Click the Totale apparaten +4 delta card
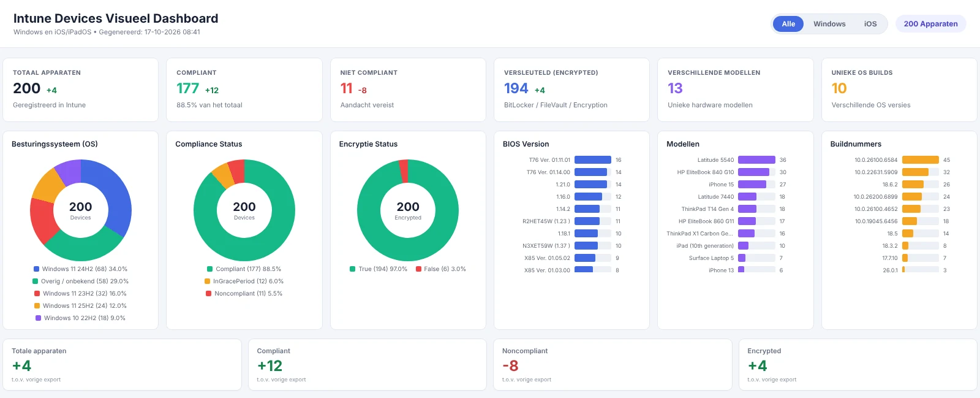 coord(123,365)
